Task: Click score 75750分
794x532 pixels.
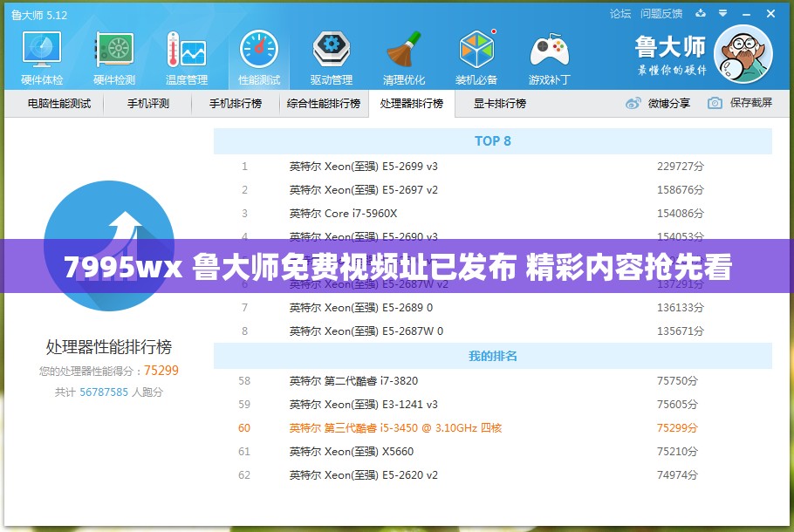Action: pyautogui.click(x=678, y=380)
